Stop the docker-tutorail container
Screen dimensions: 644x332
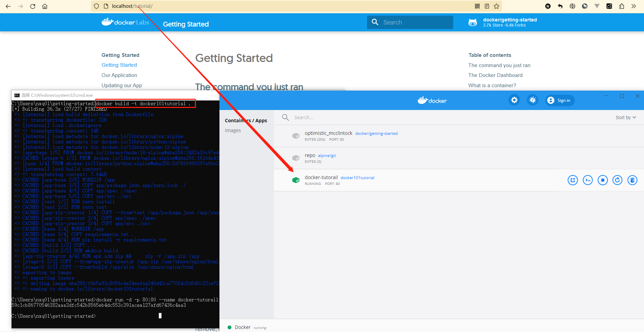click(602, 180)
